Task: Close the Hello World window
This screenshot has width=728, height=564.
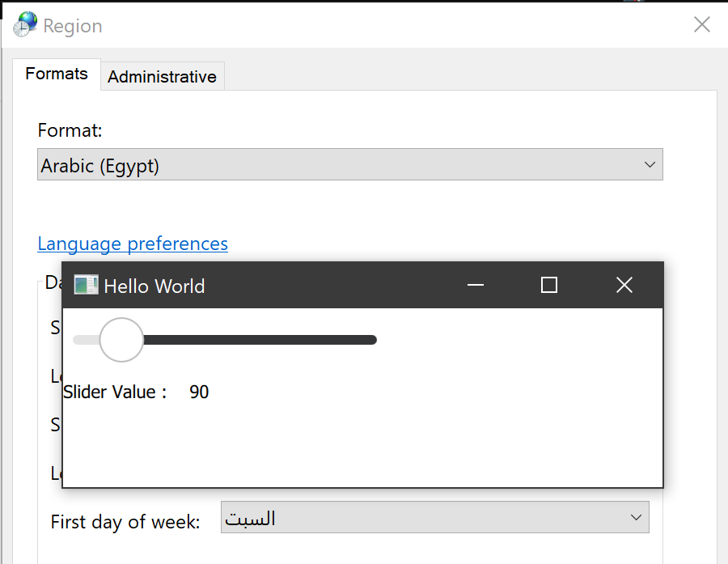Action: 624,285
